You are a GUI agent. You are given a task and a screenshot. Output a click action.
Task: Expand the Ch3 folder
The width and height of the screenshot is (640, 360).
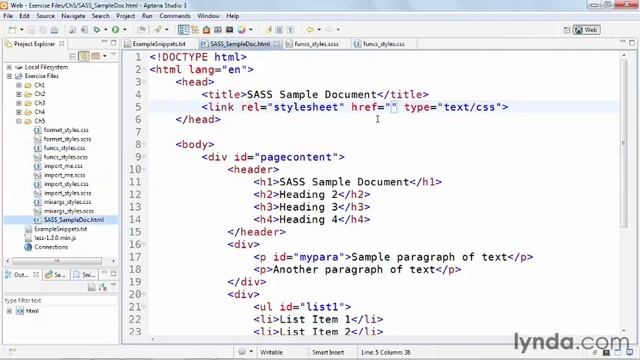point(19,103)
